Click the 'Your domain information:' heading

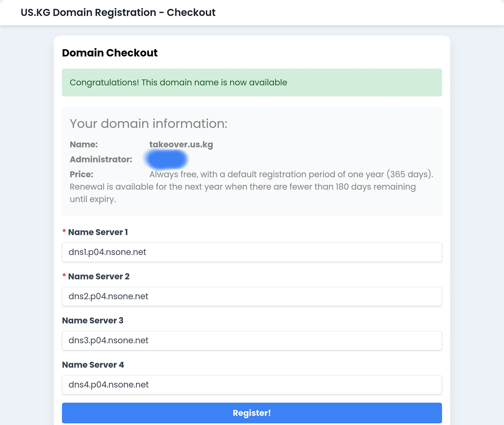pyautogui.click(x=148, y=124)
